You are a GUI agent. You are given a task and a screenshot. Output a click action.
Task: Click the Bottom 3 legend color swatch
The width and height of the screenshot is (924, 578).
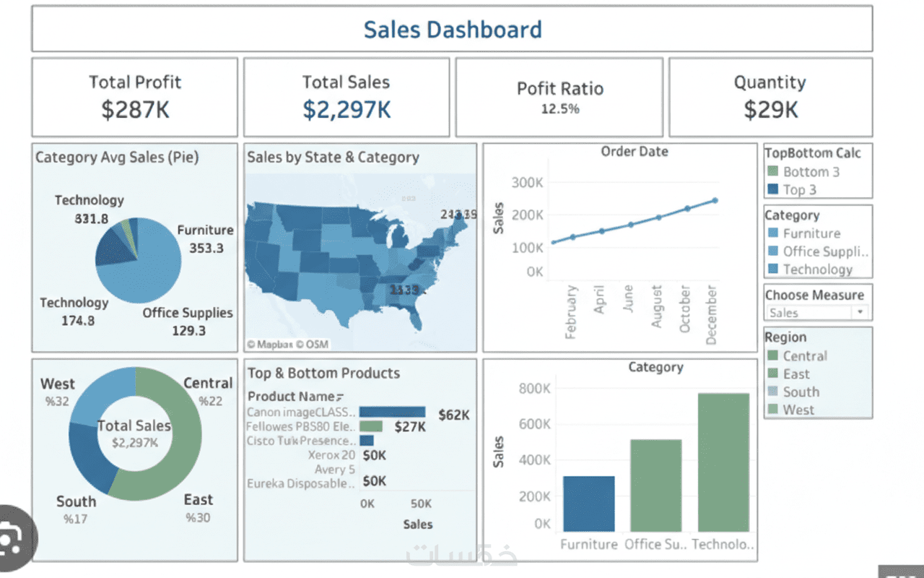773,172
